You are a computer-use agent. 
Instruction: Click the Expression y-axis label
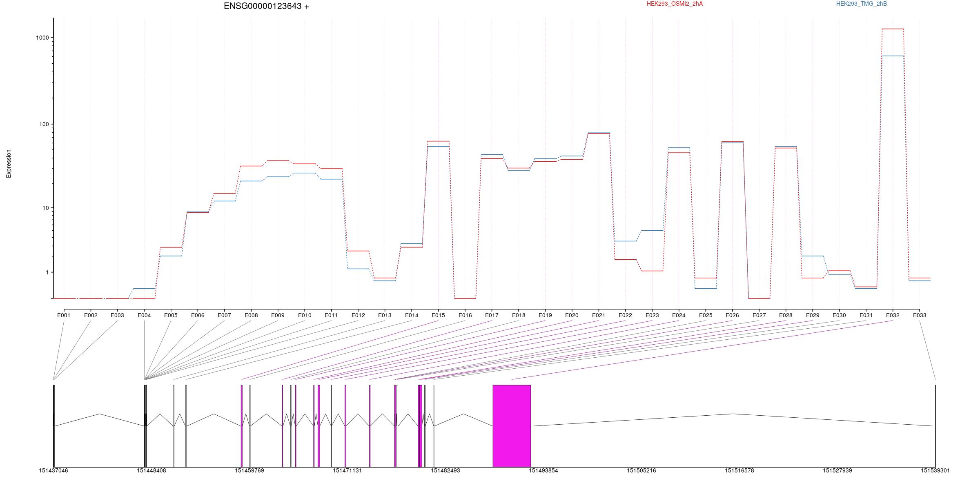coord(9,163)
